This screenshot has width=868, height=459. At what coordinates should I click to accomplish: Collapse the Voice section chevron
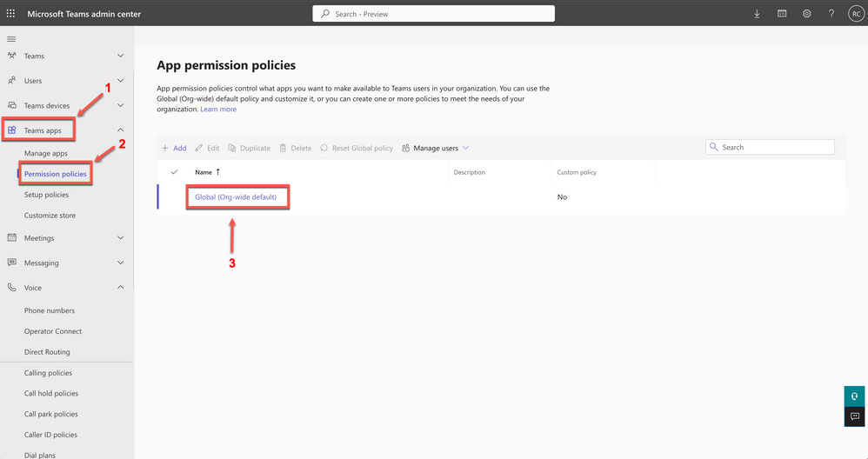pyautogui.click(x=121, y=288)
